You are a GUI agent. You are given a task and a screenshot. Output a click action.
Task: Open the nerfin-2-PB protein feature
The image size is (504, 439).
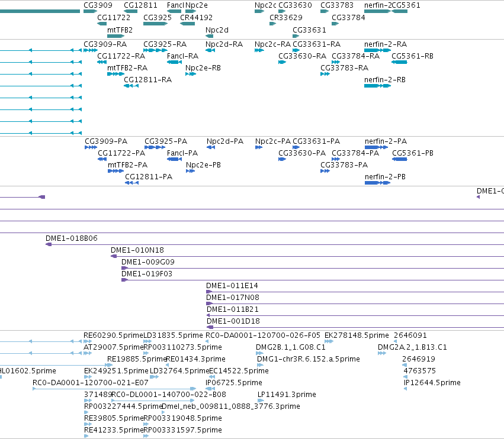pyautogui.click(x=378, y=183)
